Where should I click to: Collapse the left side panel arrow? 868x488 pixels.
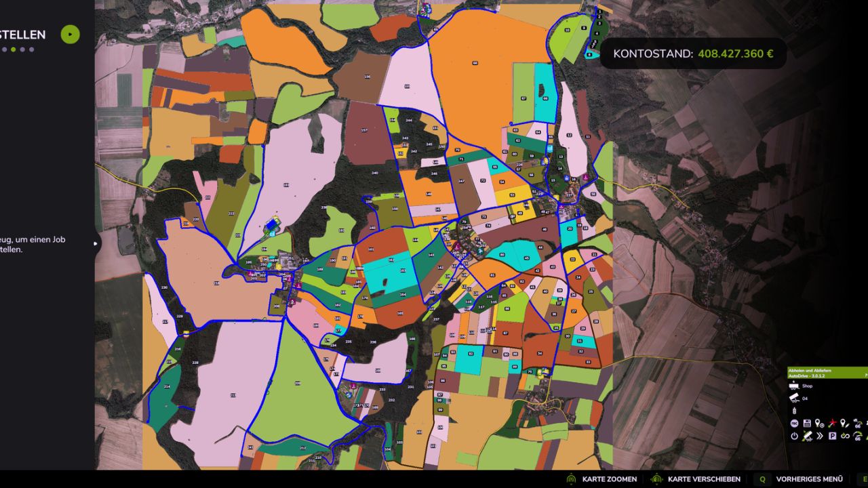[x=96, y=243]
